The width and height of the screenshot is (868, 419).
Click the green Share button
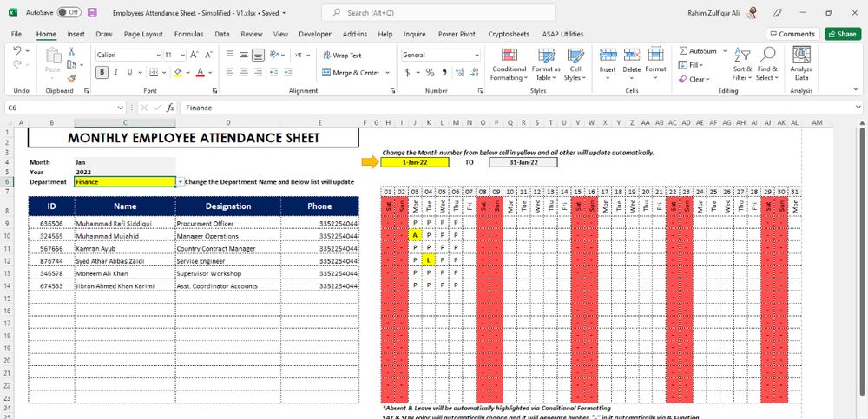pyautogui.click(x=843, y=34)
